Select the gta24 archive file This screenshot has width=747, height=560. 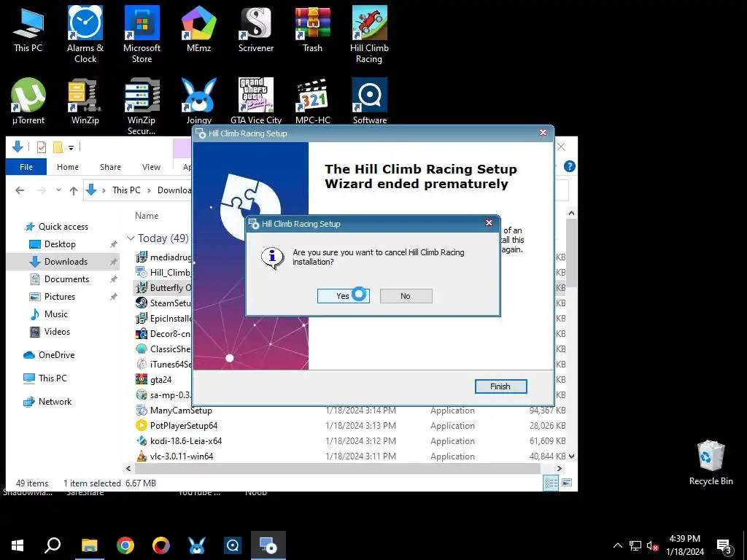click(160, 379)
